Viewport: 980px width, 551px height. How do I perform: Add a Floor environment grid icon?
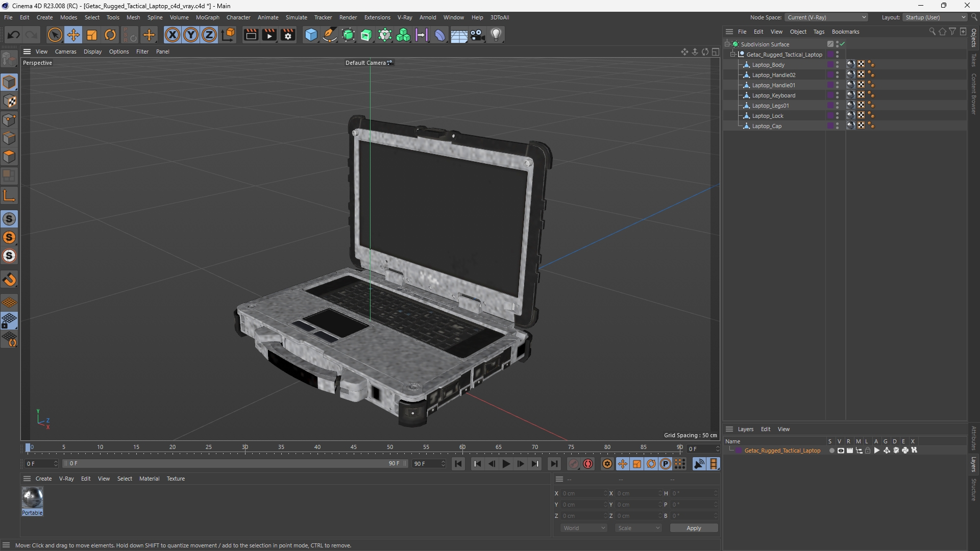[x=459, y=35]
